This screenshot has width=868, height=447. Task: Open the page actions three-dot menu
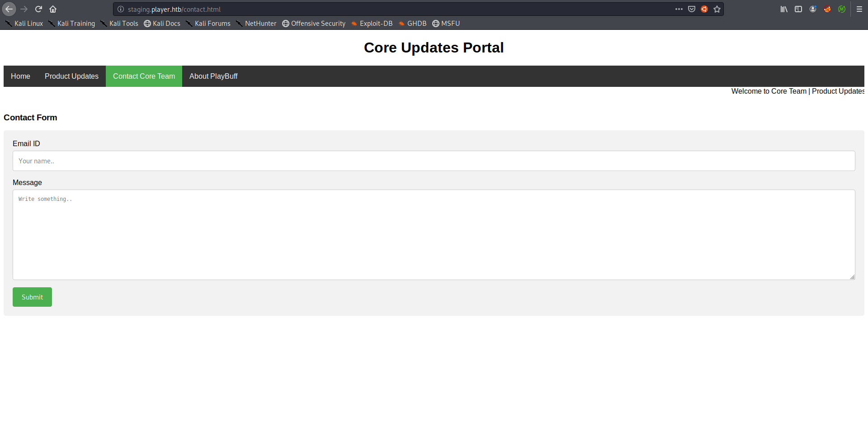(x=679, y=9)
